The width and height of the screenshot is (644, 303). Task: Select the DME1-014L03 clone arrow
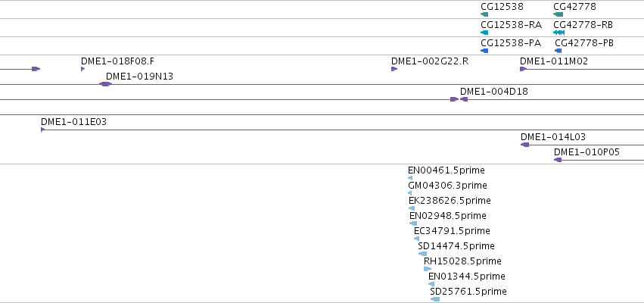point(525,145)
